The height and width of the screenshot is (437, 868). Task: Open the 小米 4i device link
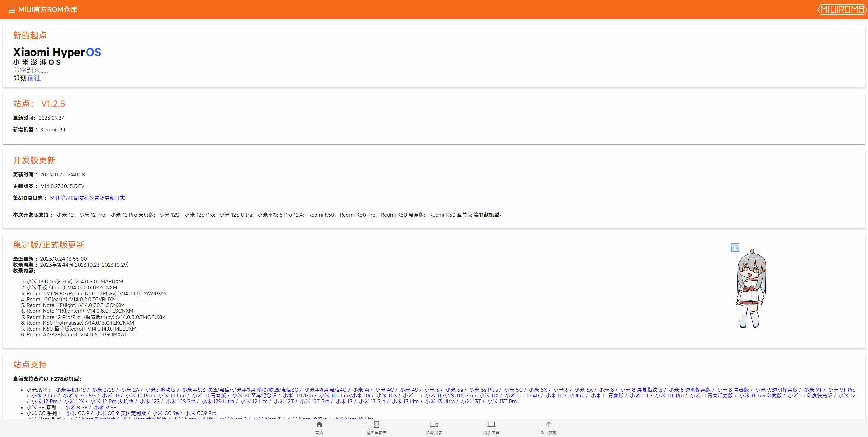[361, 390]
